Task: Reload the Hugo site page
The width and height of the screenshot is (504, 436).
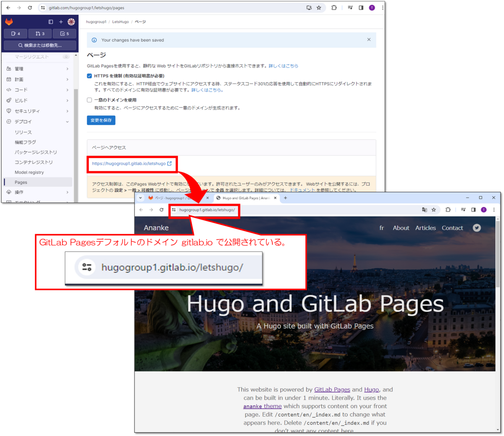Action: (161, 210)
